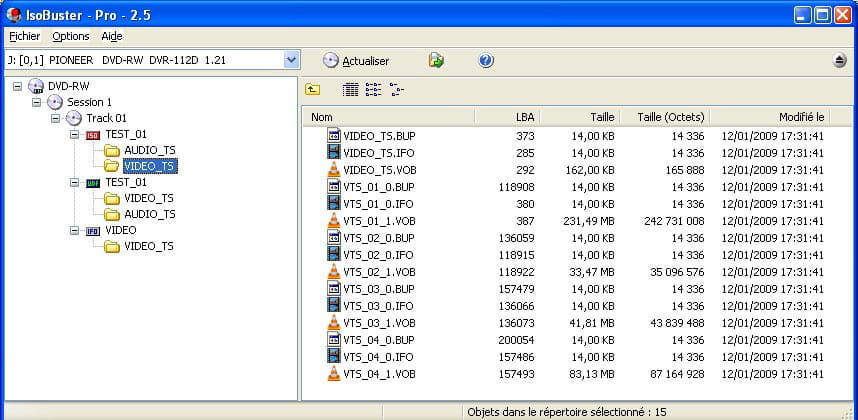Open the Fichier menu
Screen dimensions: 858x420
click(x=25, y=37)
